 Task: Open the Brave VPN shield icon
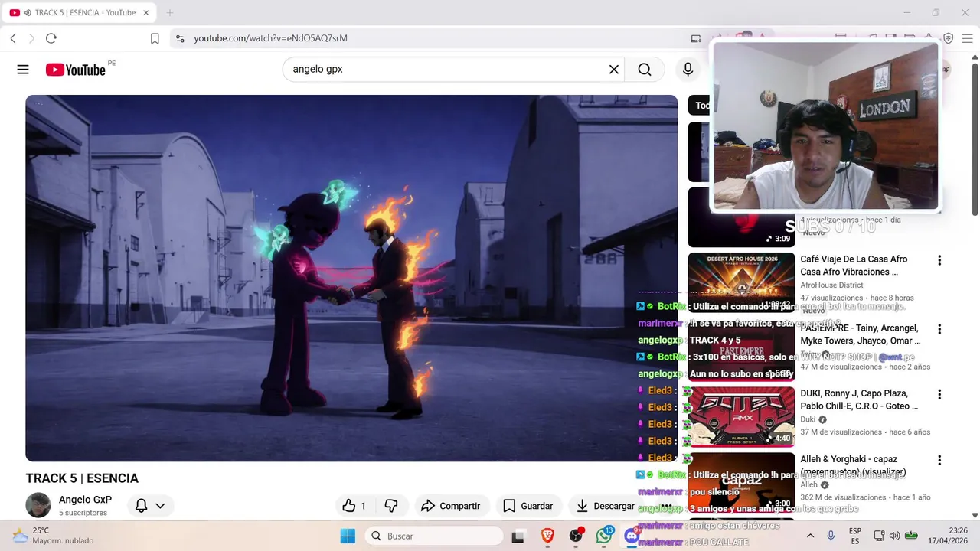pos(948,38)
